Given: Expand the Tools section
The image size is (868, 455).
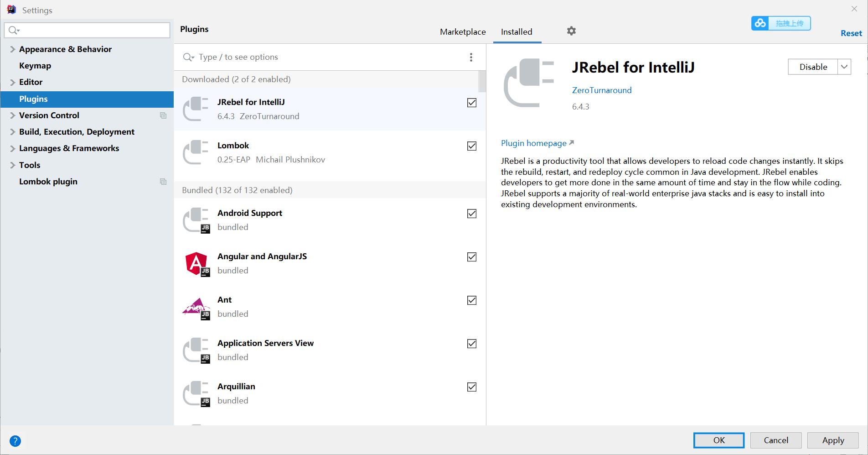Looking at the screenshot, I should point(12,165).
